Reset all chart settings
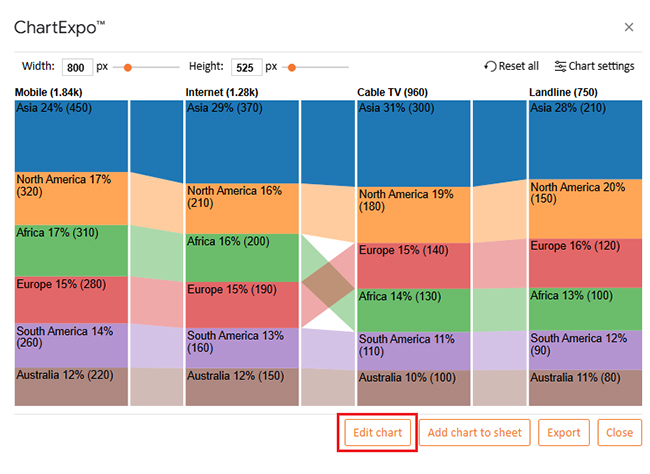 (511, 67)
